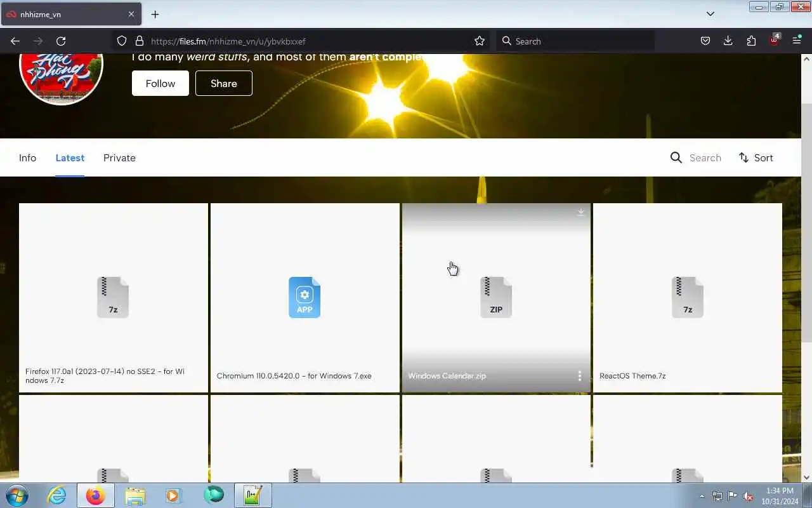812x508 pixels.
Task: Open the Firefox downloads panel
Action: click(x=728, y=41)
